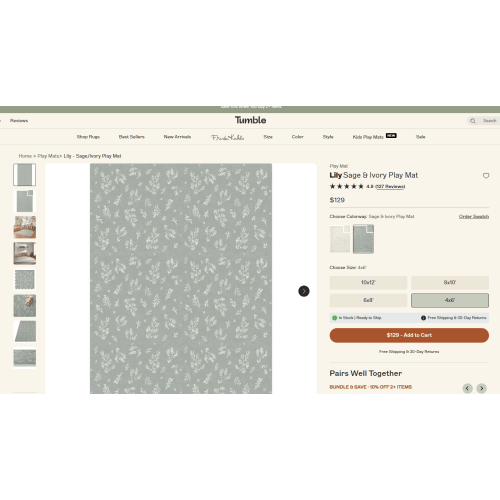Screen dimensions: 500x500
Task: Select the ivory colorway swatch
Action: 340,239
